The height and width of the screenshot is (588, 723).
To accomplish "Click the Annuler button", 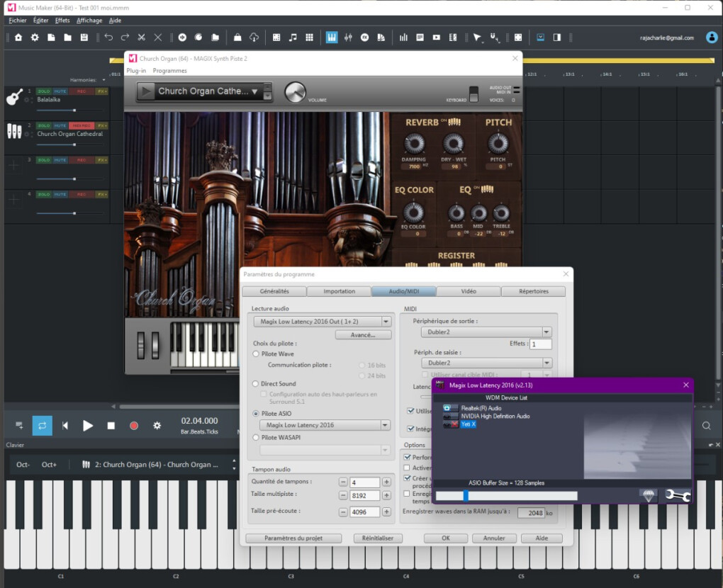I will (494, 538).
